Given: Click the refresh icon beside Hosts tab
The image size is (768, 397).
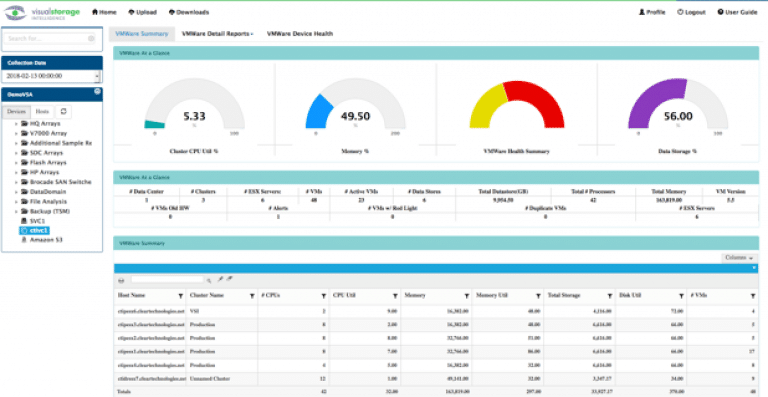Looking at the screenshot, I should [63, 112].
